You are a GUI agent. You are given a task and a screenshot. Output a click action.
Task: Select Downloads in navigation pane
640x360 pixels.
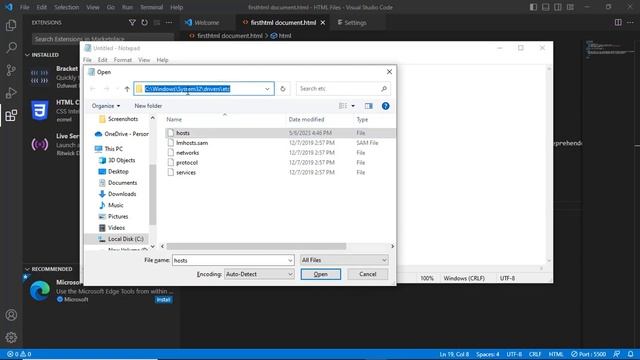point(122,194)
